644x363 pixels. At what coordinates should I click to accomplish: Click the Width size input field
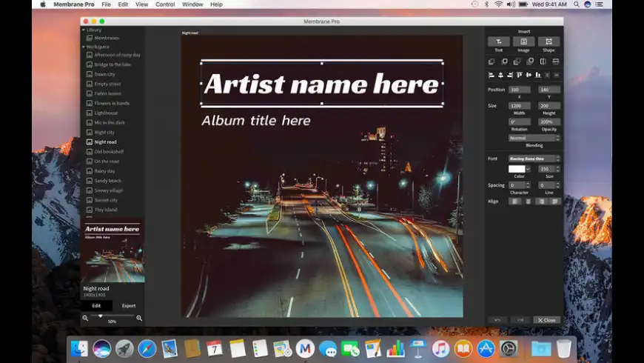(519, 105)
